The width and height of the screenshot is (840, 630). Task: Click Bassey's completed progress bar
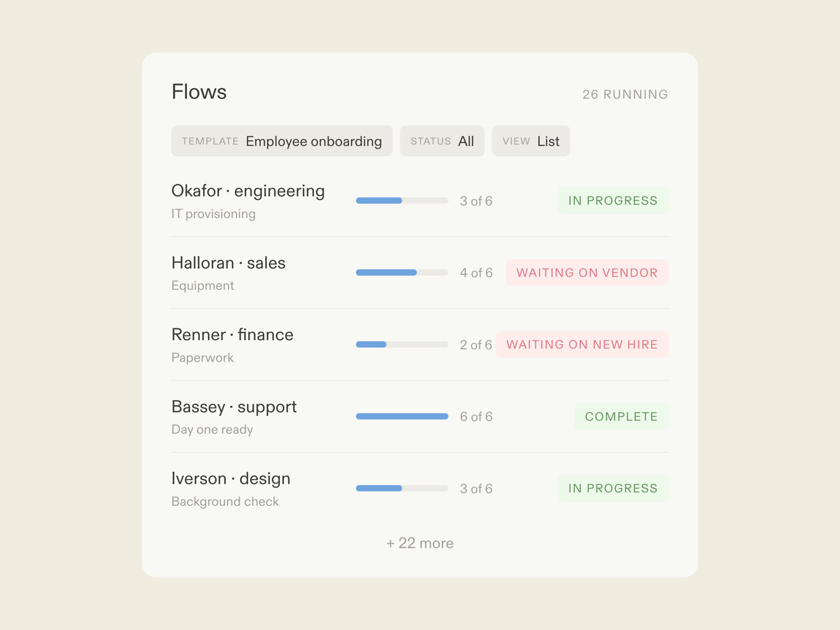402,416
